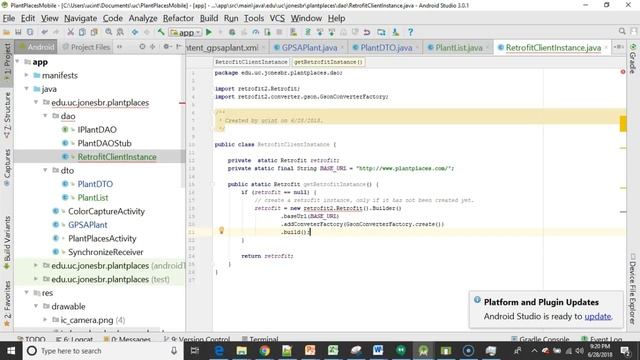The image size is (640, 360).
Task: Click the Windows Start button
Action: [x=11, y=351]
